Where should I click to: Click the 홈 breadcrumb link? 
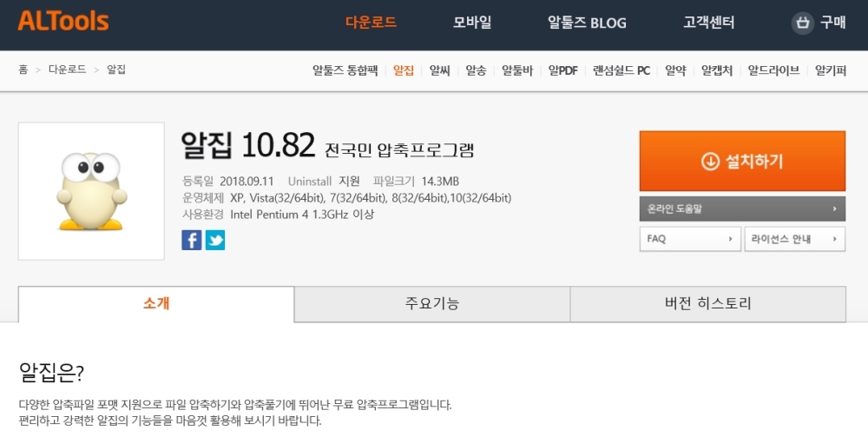click(x=23, y=70)
